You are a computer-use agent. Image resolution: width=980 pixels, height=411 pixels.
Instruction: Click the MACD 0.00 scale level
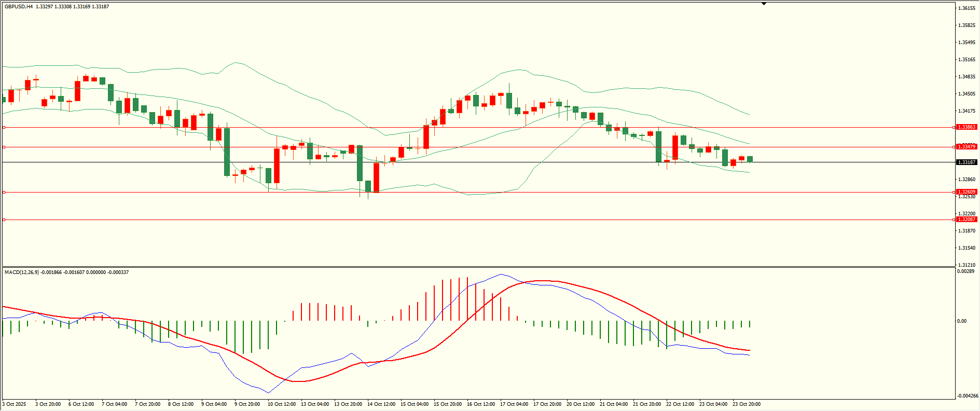(962, 321)
